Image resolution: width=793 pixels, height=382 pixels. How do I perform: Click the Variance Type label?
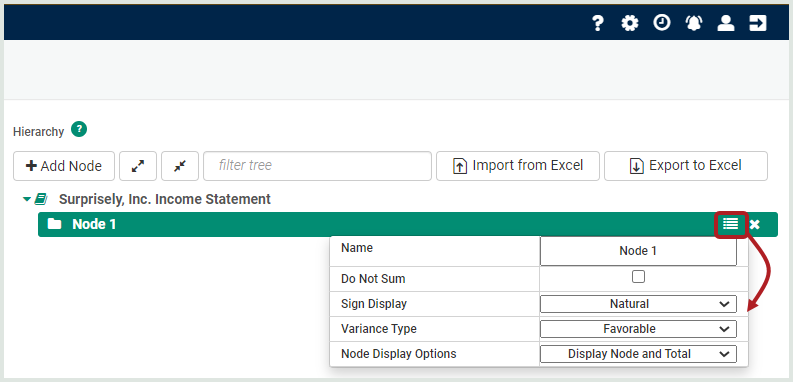click(x=379, y=329)
